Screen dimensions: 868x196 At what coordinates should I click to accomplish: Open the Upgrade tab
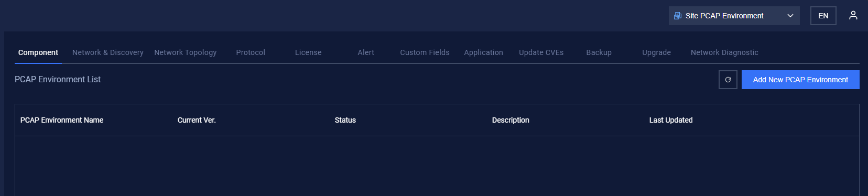(656, 52)
